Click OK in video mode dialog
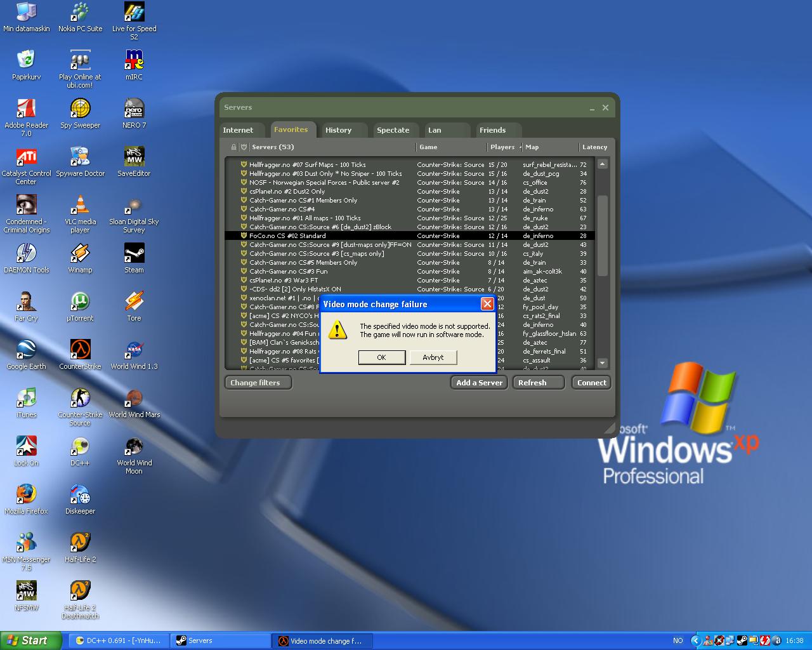This screenshot has width=812, height=650. 381,357
